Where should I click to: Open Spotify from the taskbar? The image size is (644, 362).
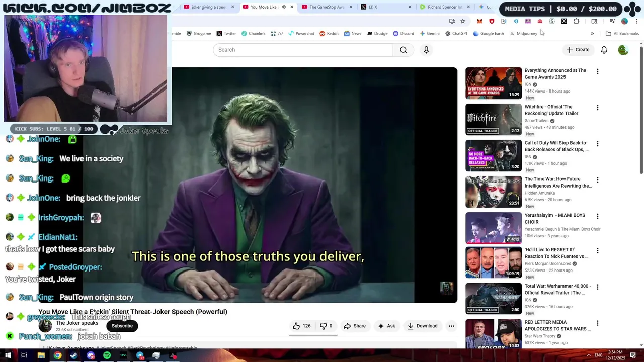pyautogui.click(x=107, y=355)
